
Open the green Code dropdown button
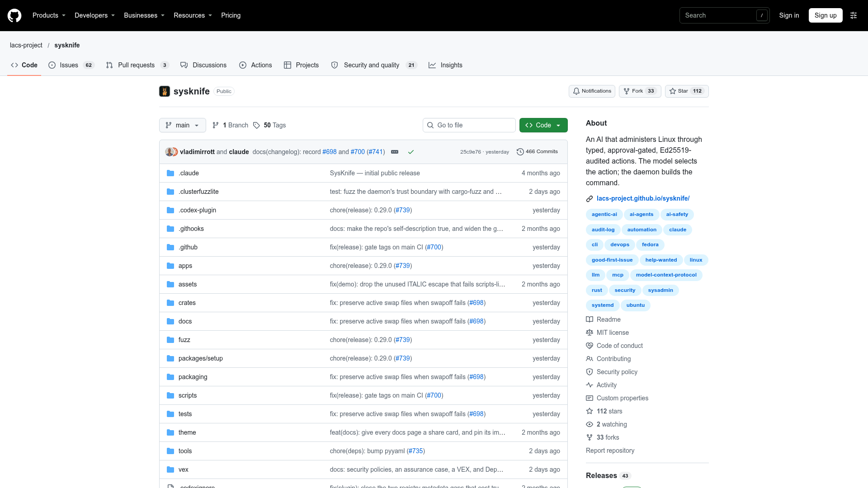[x=543, y=125]
